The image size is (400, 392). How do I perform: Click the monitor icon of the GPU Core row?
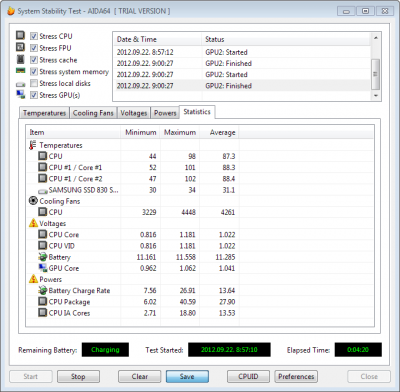(x=43, y=268)
